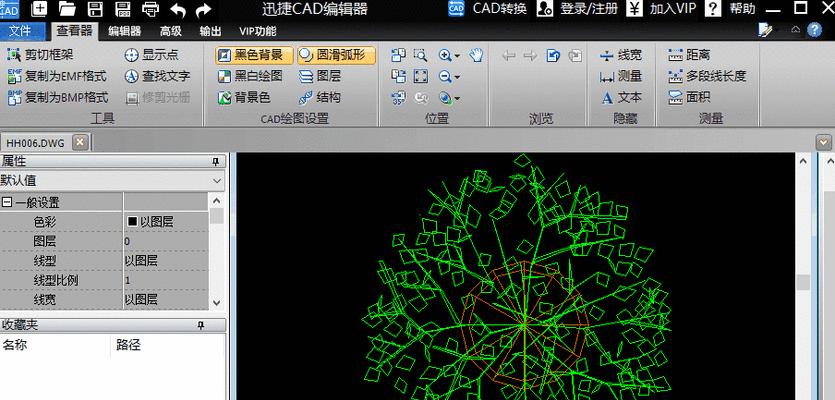Click the zoom window magnifier icon
The height and width of the screenshot is (400, 835).
pos(421,55)
